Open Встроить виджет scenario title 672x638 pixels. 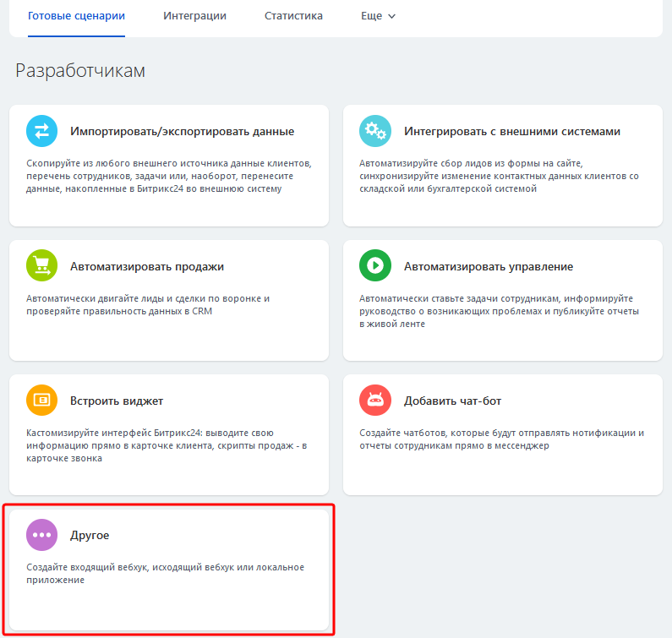click(117, 401)
